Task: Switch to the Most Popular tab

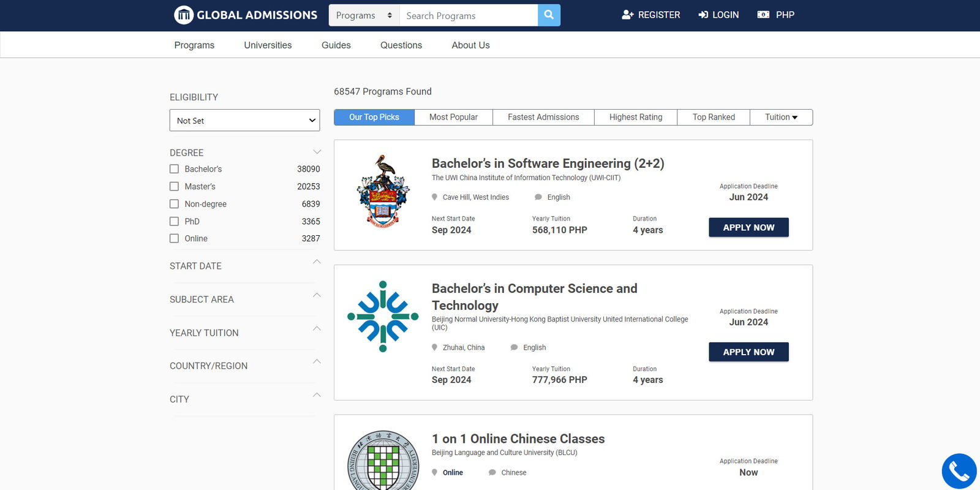Action: click(x=453, y=117)
